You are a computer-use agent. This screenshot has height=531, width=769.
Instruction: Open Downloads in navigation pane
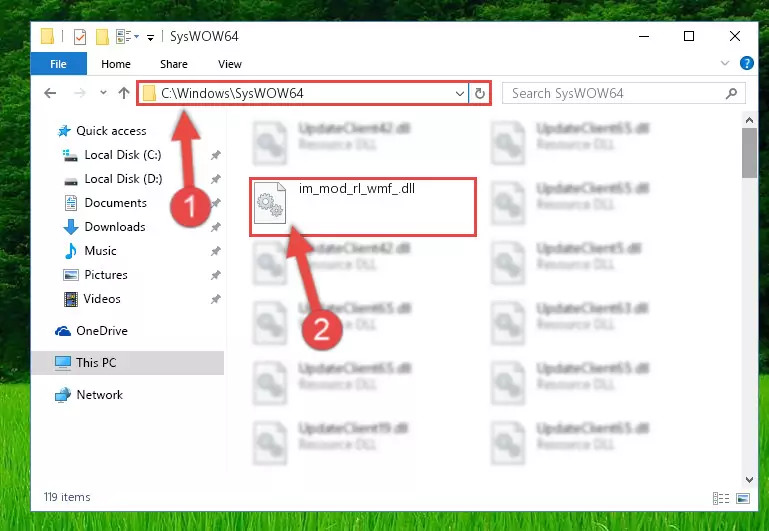115,227
